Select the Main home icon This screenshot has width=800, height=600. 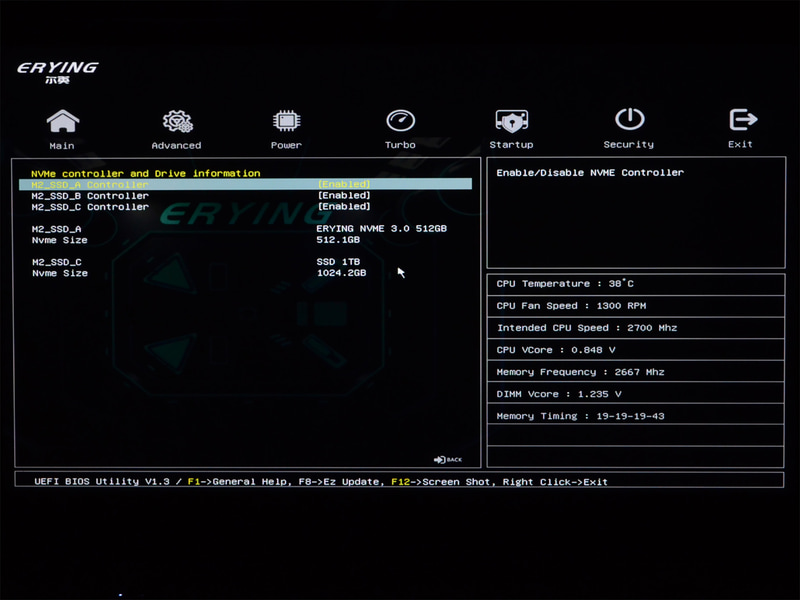click(x=63, y=120)
